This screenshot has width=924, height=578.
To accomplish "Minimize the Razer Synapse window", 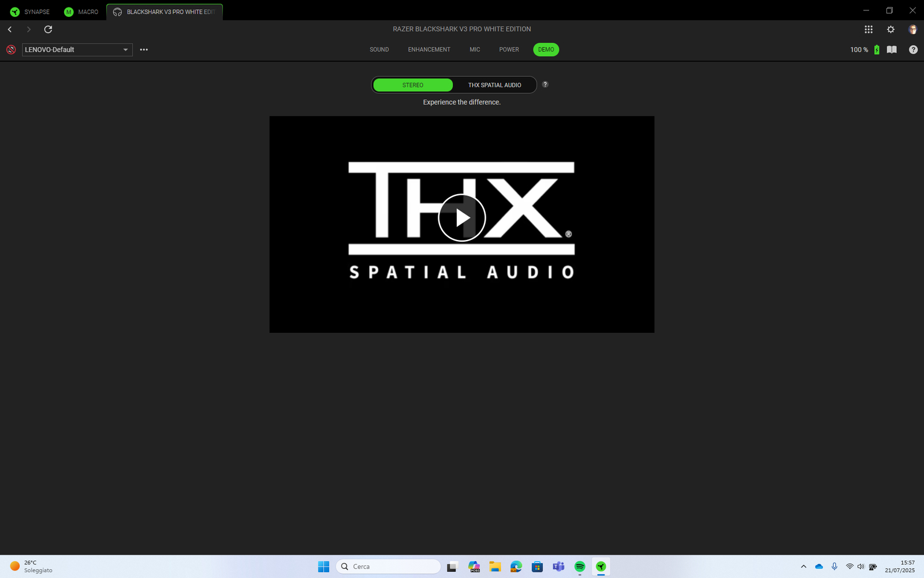I will (866, 10).
